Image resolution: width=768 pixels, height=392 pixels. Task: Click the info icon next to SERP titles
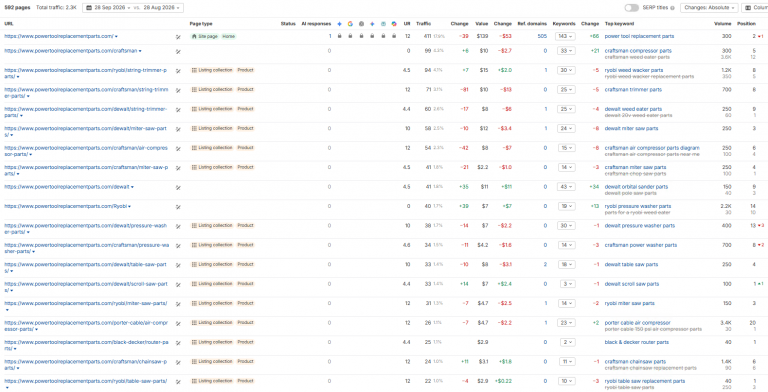pyautogui.click(x=672, y=8)
